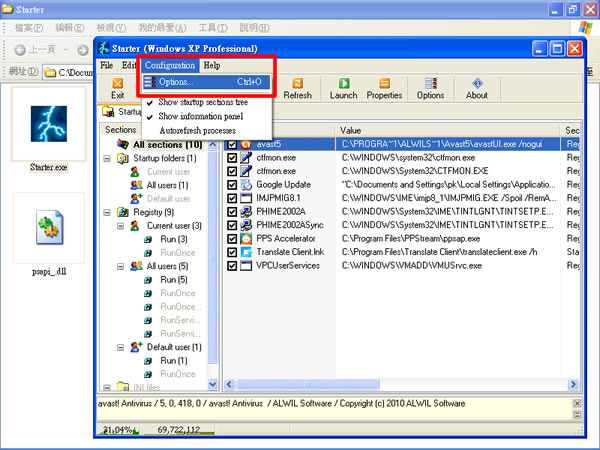Select Startup folders (1) tree node

[165, 158]
